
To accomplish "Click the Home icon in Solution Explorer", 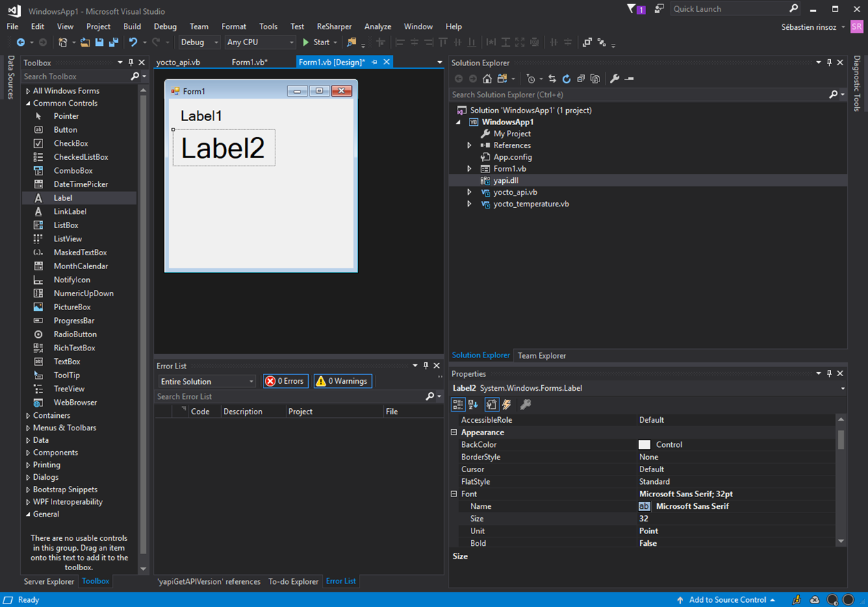I will tap(487, 79).
